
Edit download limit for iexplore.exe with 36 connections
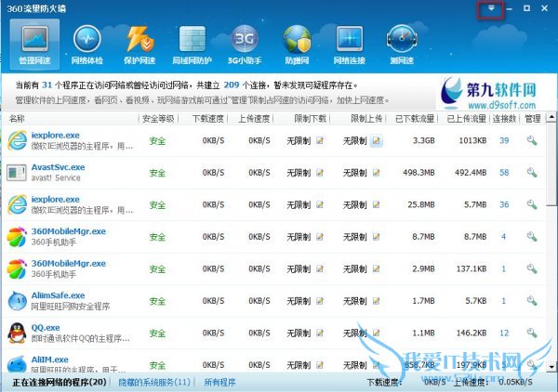click(x=320, y=204)
